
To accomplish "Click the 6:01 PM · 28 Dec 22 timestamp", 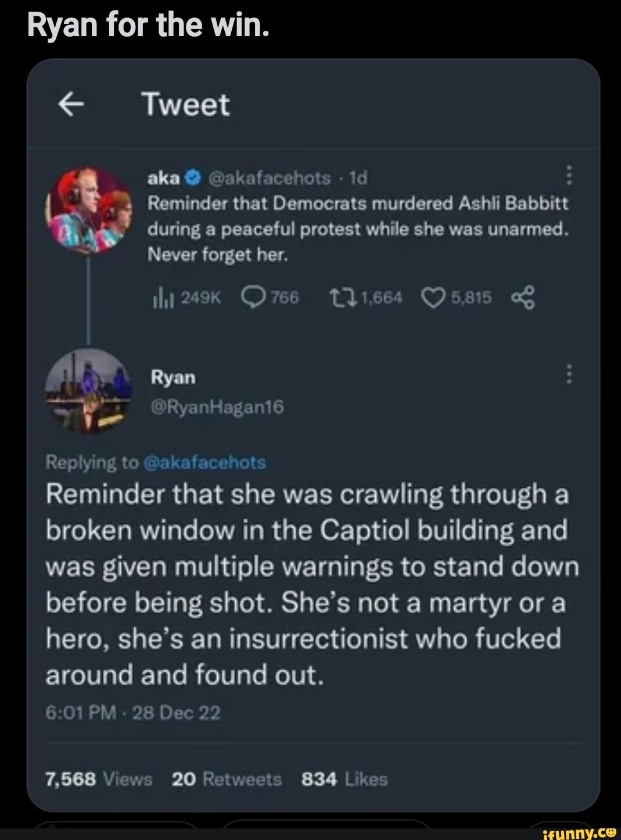I will (x=133, y=713).
